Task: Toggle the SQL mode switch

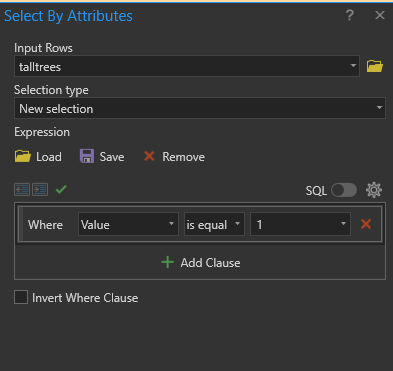Action: 344,190
